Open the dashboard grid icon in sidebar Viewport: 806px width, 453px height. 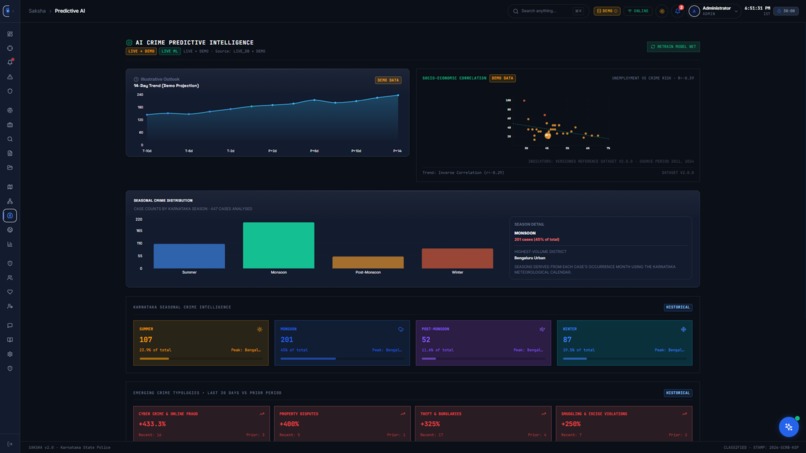[x=10, y=34]
